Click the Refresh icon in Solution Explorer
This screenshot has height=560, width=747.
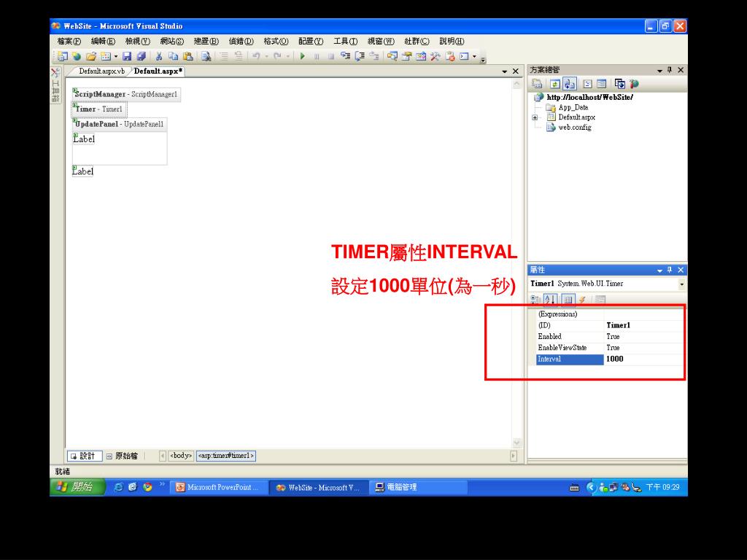click(554, 84)
